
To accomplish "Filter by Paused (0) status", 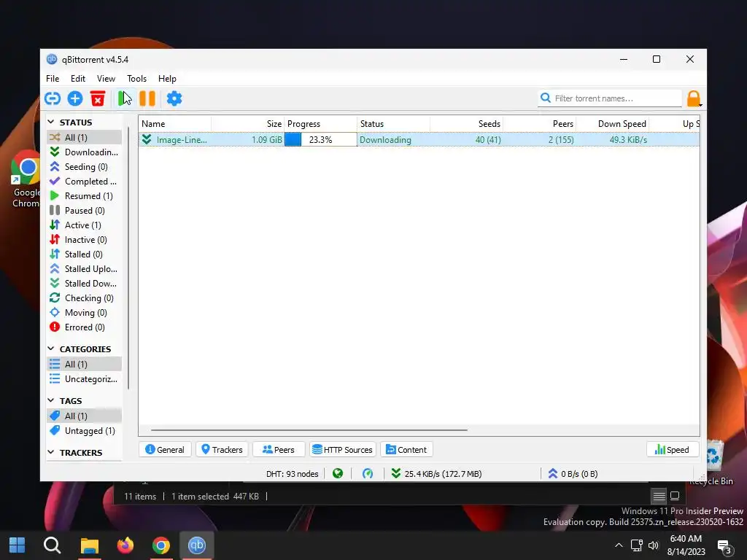I will point(85,211).
